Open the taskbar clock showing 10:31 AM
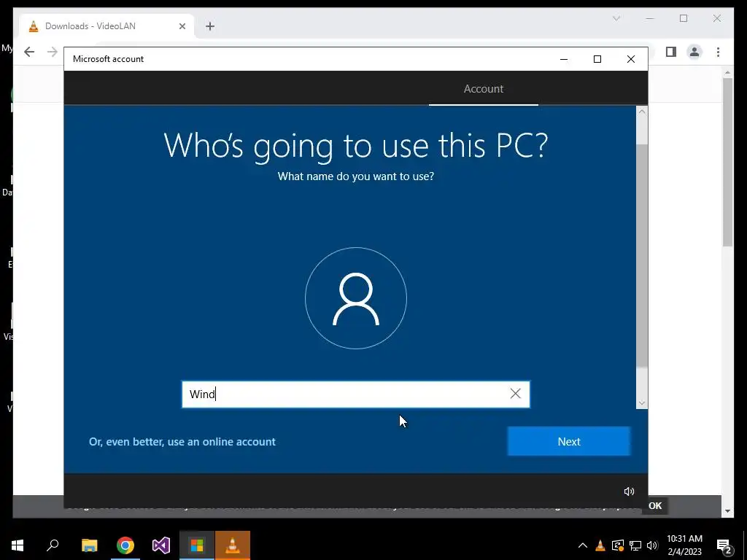747x560 pixels. (x=684, y=545)
